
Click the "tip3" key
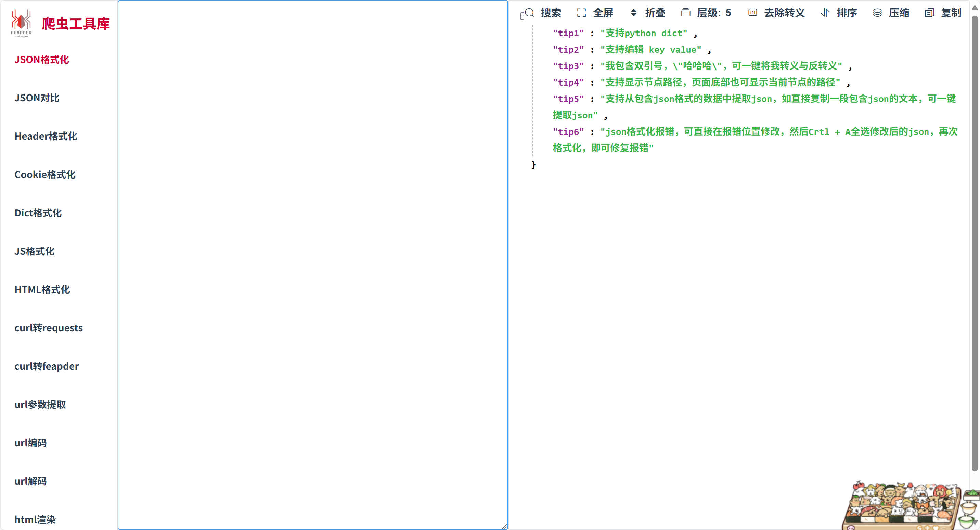(x=568, y=66)
